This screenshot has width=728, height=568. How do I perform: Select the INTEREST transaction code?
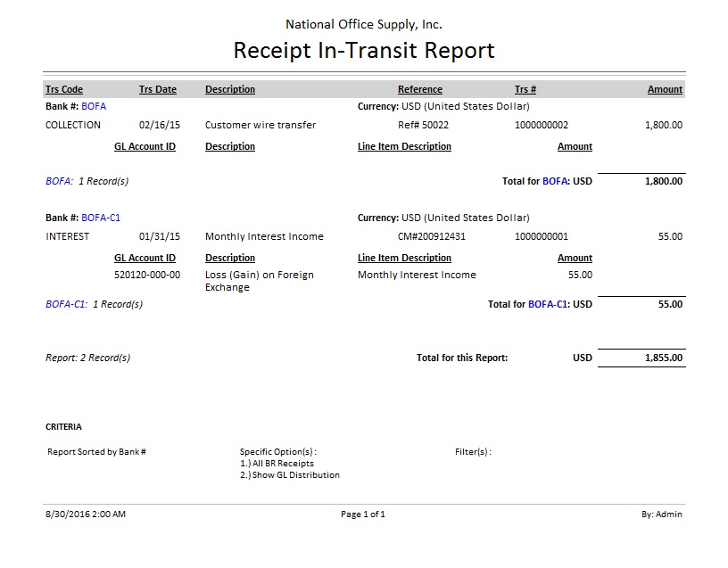point(67,236)
